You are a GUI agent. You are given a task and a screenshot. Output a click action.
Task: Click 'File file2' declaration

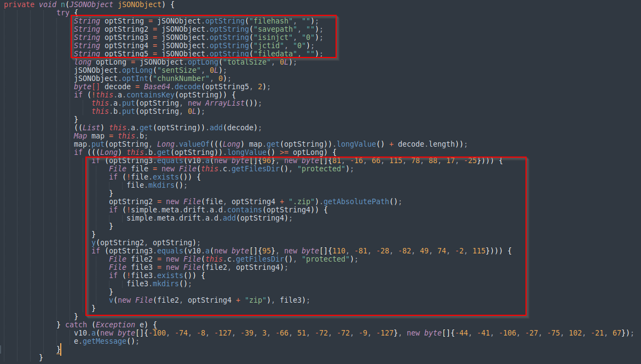click(131, 259)
